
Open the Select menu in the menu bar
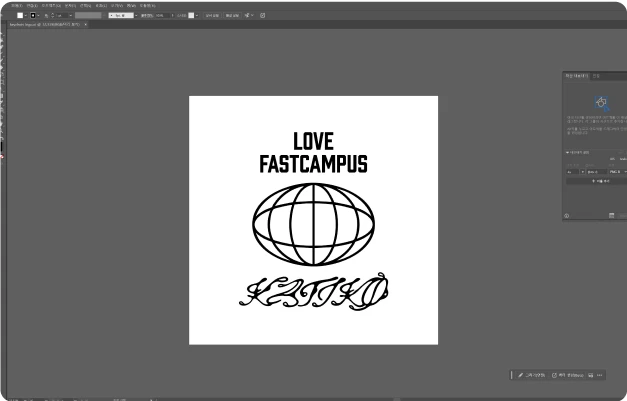point(86,6)
